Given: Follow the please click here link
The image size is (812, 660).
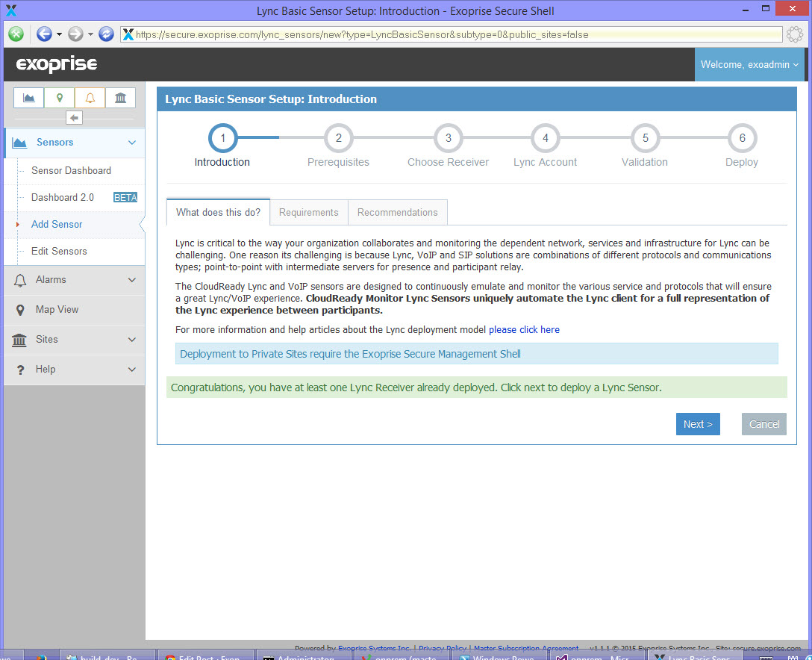Looking at the screenshot, I should pyautogui.click(x=524, y=329).
